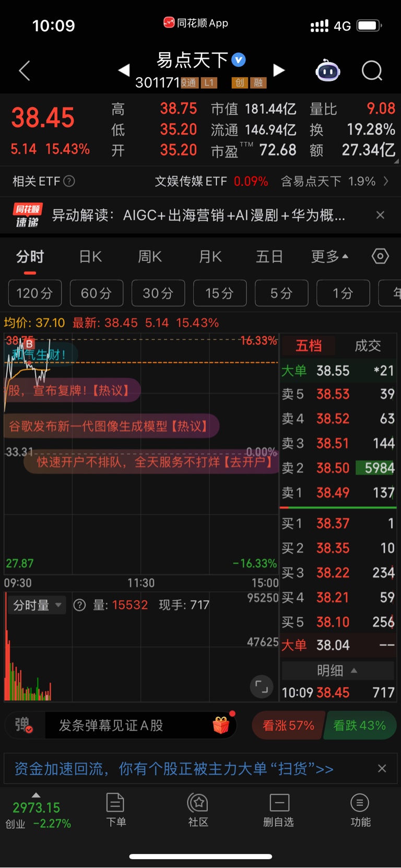Tap the 10:09 trade detail row
This screenshot has width=401, height=868.
tap(338, 693)
